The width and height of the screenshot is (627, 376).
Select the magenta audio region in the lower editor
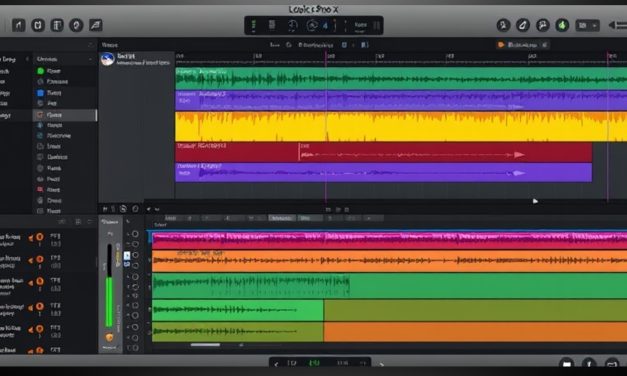389,240
